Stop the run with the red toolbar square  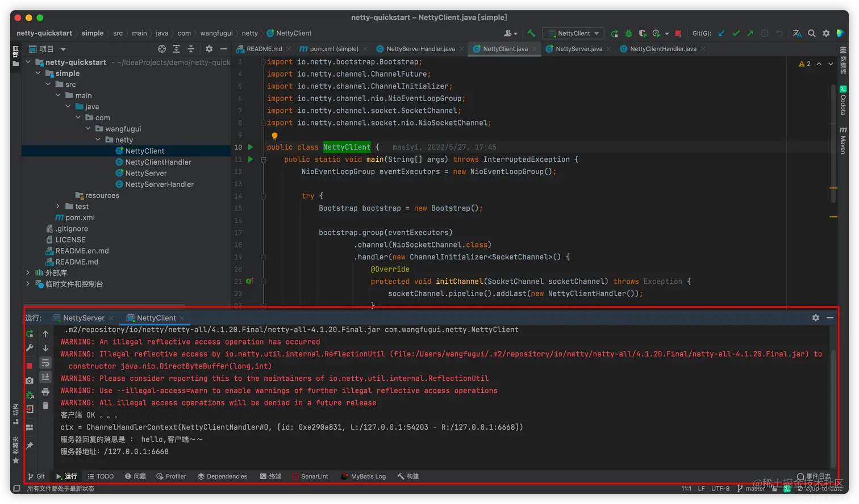coord(679,33)
